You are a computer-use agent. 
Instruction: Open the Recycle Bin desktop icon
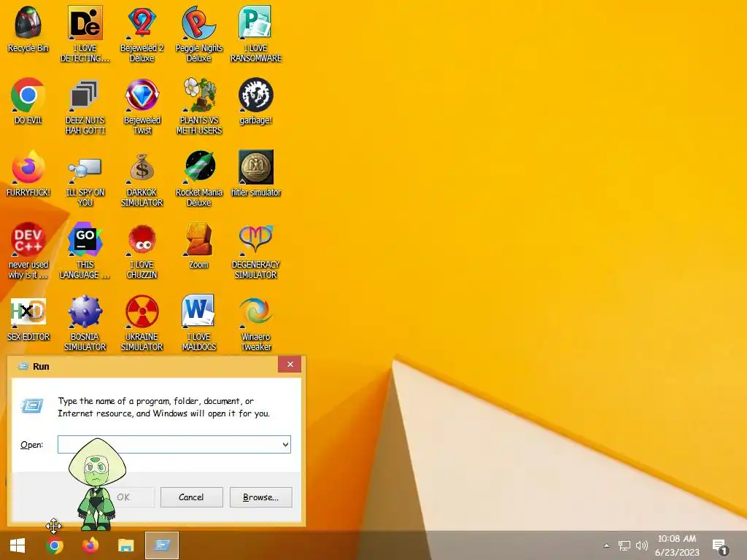click(28, 29)
